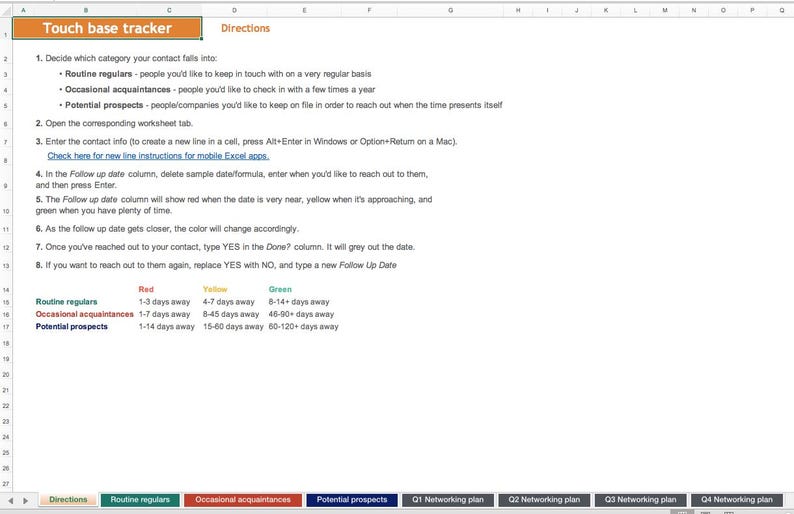794x514 pixels.
Task: Click step 8 'If you want to reach out' text
Action: 216,265
